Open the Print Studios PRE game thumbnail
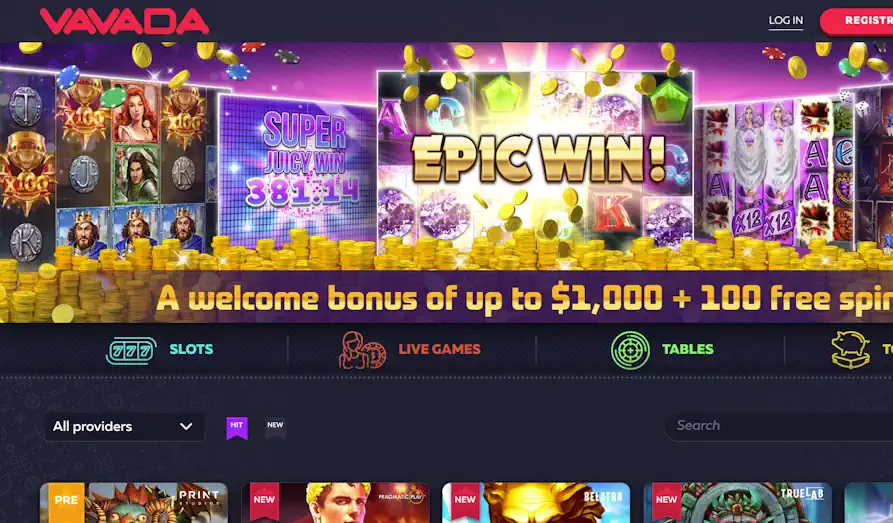Screen dimensions: 893x523 pyautogui.click(x=134, y=502)
